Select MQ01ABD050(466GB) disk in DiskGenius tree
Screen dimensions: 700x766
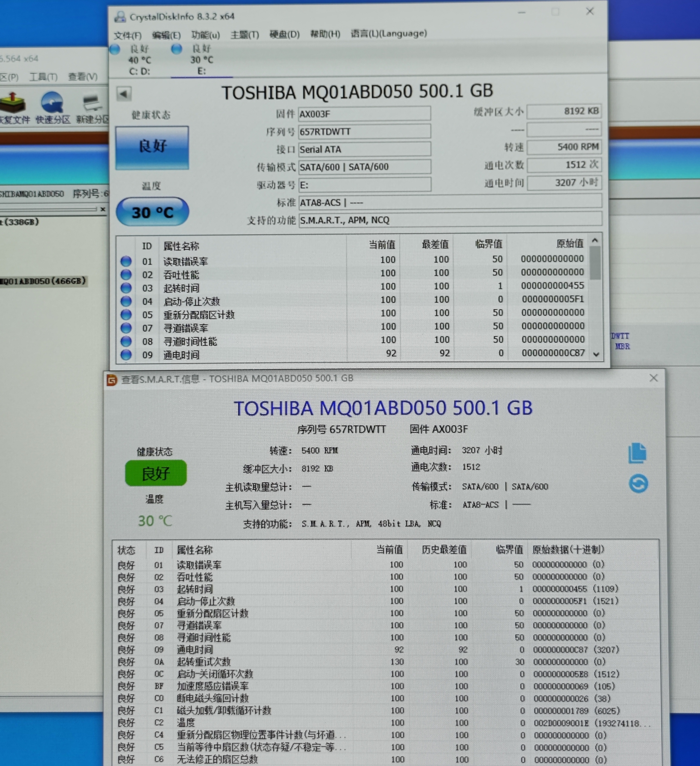[x=43, y=281]
